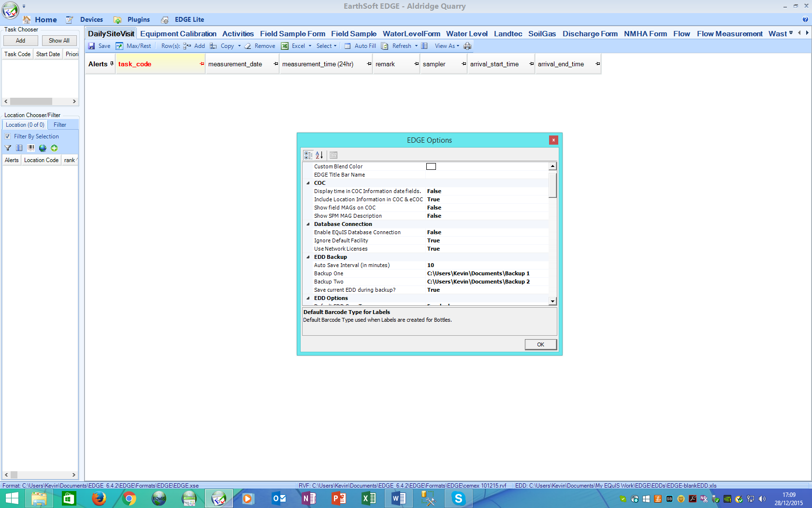Open the Copy dropdown arrow
Screen dimensions: 812x508
click(x=239, y=46)
